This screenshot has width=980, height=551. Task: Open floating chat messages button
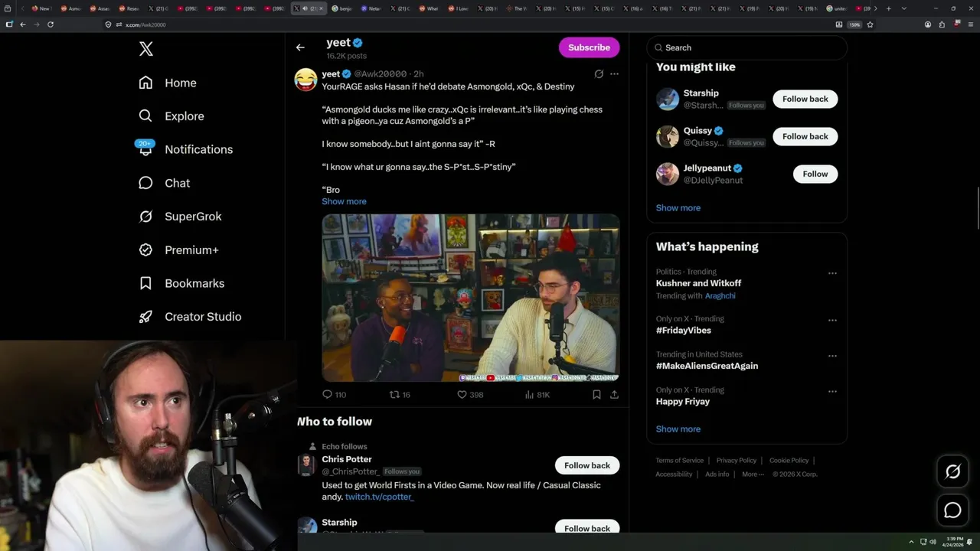coord(952,510)
